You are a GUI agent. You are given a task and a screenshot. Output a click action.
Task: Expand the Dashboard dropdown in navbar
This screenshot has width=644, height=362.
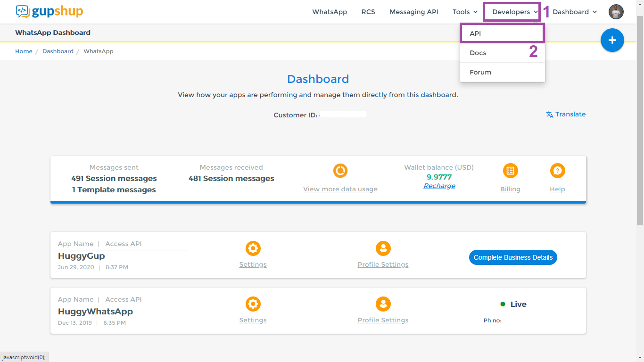pos(575,12)
